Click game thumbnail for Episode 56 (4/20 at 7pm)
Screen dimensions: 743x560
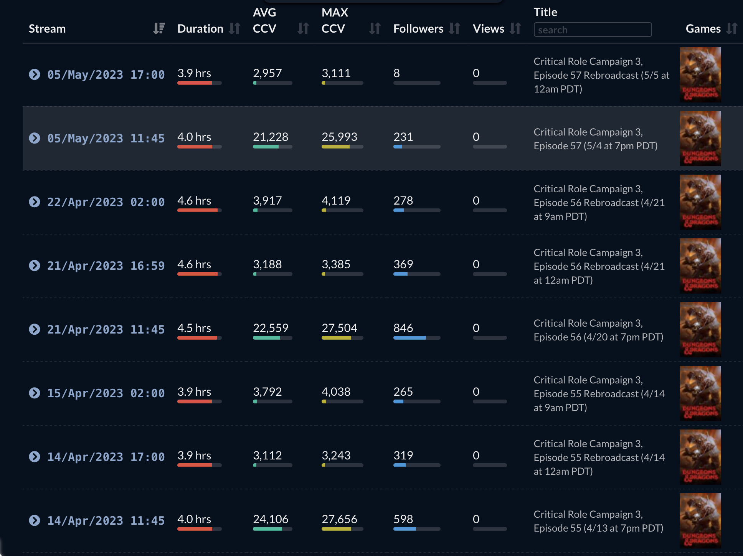coord(700,330)
